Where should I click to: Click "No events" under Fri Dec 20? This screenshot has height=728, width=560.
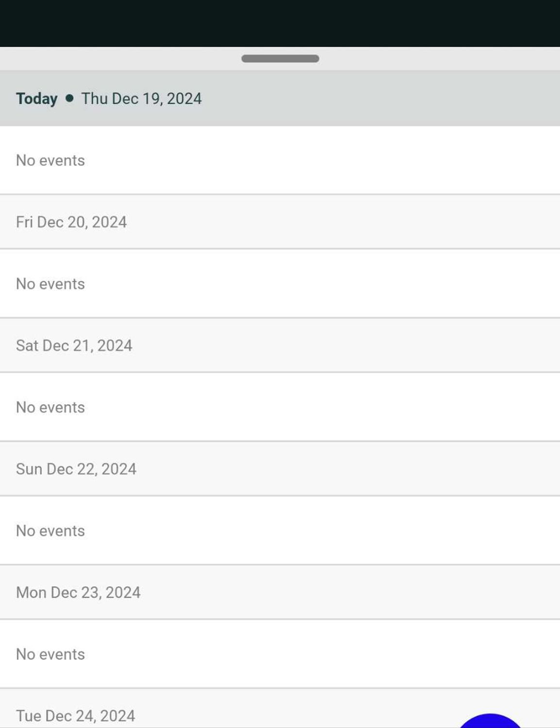pos(50,284)
